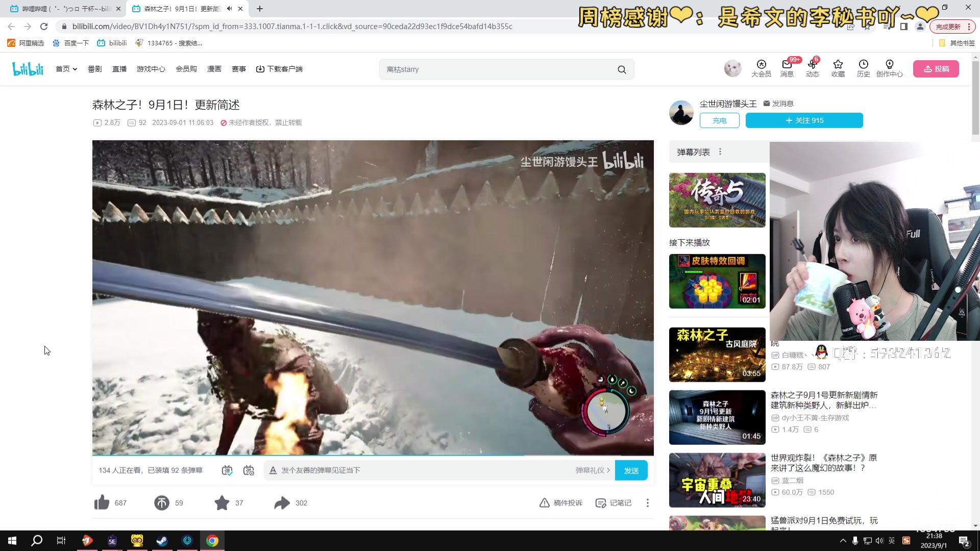This screenshot has width=980, height=551.
Task: Follow uploader with 关注 915 button
Action: [804, 120]
